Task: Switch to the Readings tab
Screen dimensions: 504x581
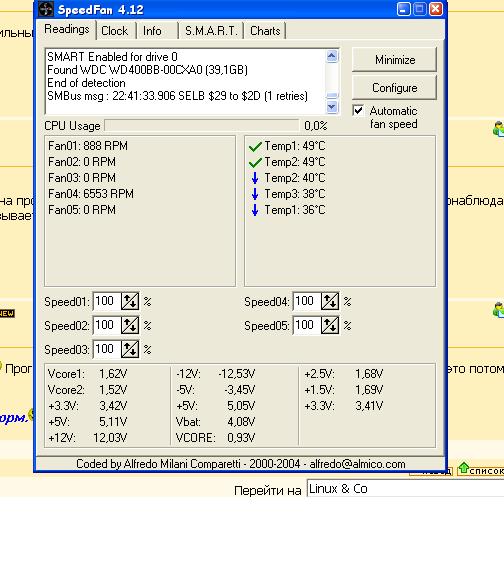Action: [67, 29]
